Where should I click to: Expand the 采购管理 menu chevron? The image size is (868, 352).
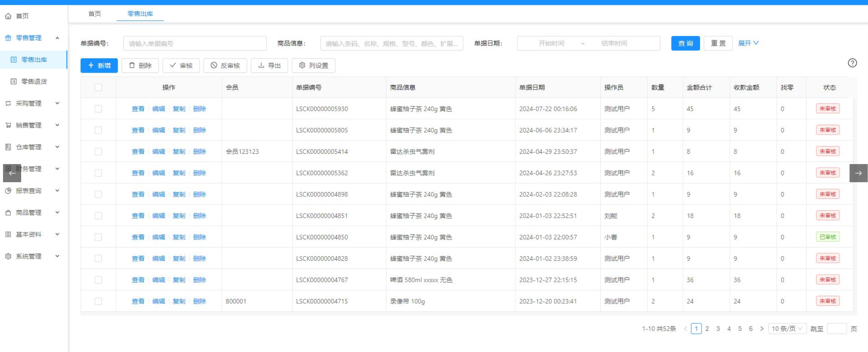coord(57,103)
